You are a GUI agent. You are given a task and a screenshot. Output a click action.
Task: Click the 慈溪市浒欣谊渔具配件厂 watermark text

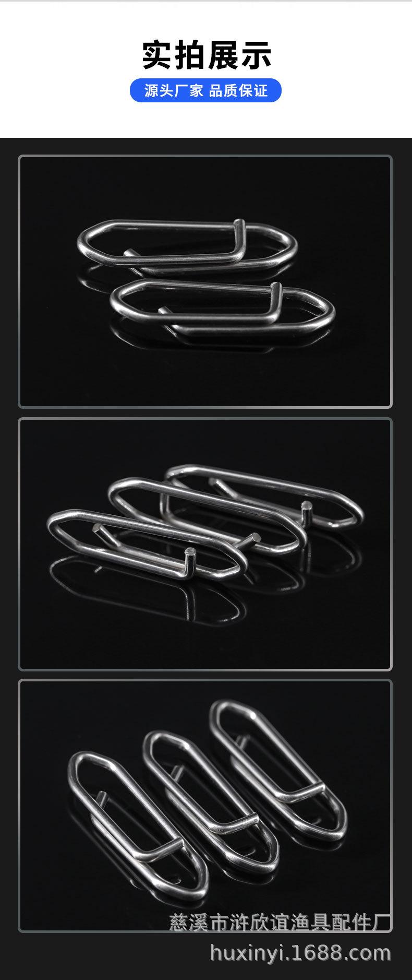[280, 922]
